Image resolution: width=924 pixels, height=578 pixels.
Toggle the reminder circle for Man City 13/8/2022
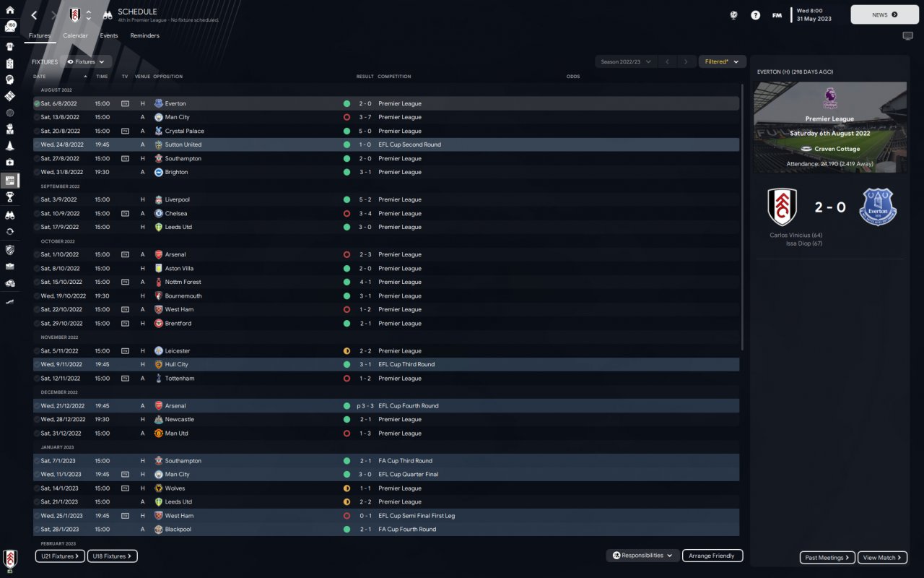point(37,117)
